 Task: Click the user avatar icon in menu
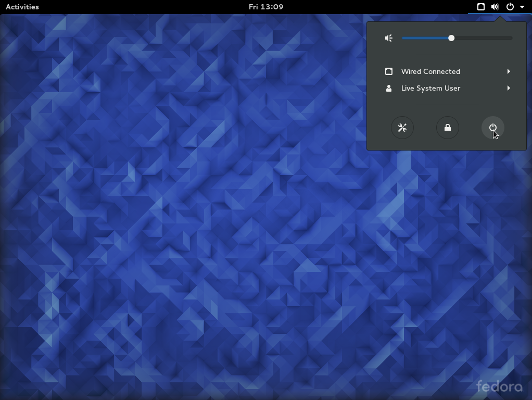pos(389,89)
